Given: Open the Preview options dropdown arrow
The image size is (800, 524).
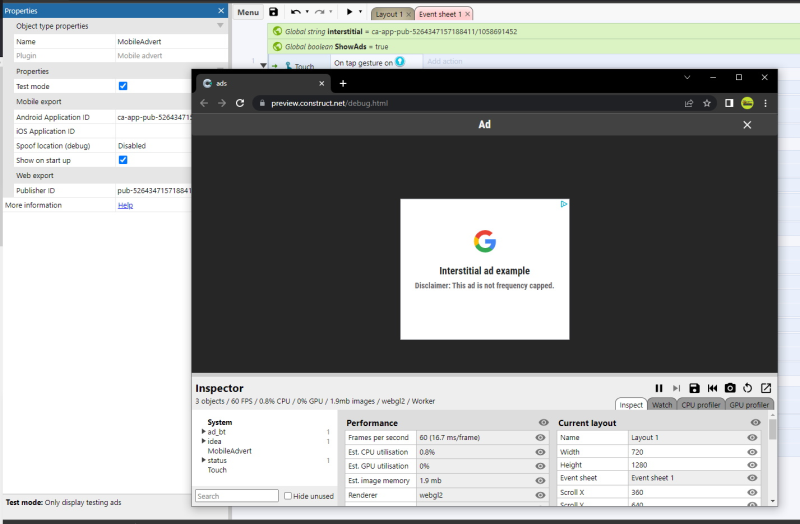Looking at the screenshot, I should point(360,12).
